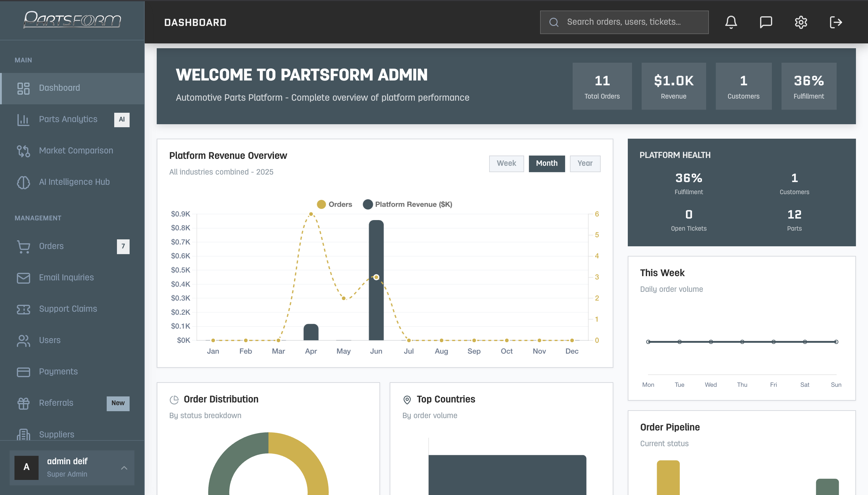Screen dimensions: 868x495
Task: Click the $1.0K Revenue stat card
Action: (674, 86)
